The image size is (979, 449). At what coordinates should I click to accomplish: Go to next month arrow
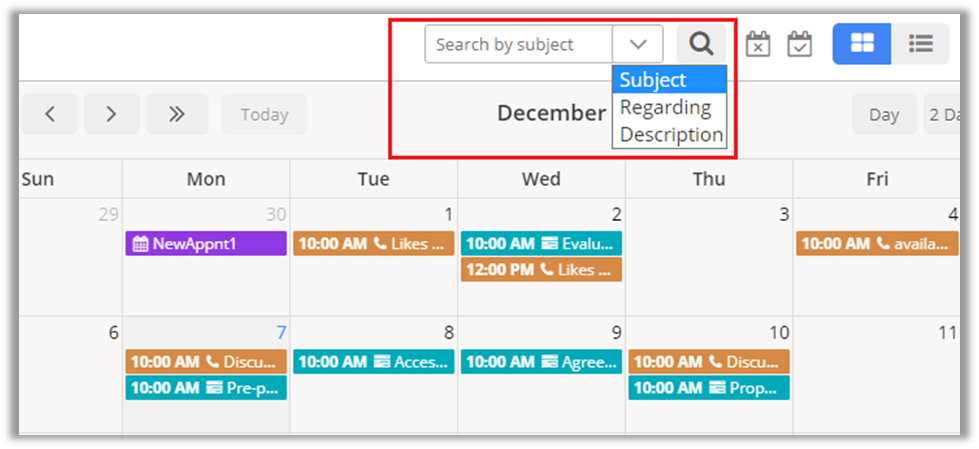[111, 114]
